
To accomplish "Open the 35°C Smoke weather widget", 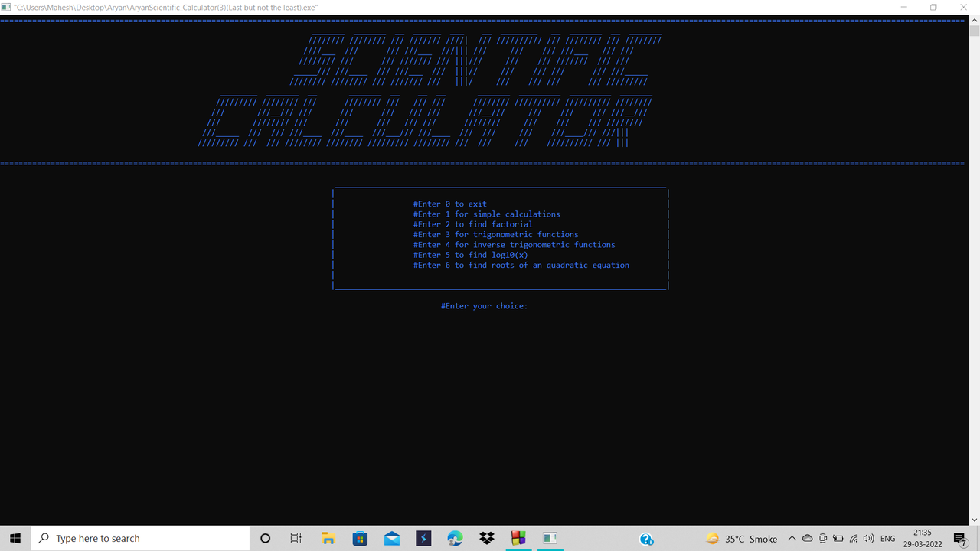I will point(741,539).
